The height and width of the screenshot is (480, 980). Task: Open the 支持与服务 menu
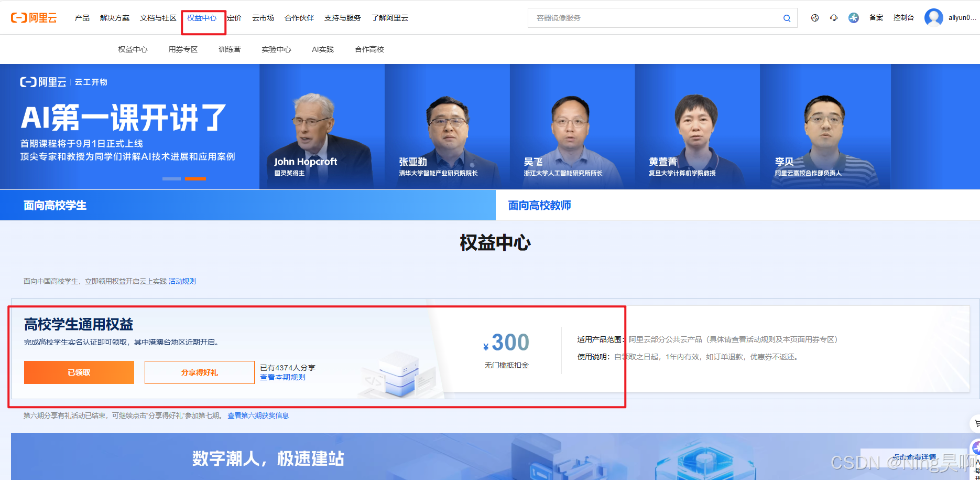pos(343,18)
